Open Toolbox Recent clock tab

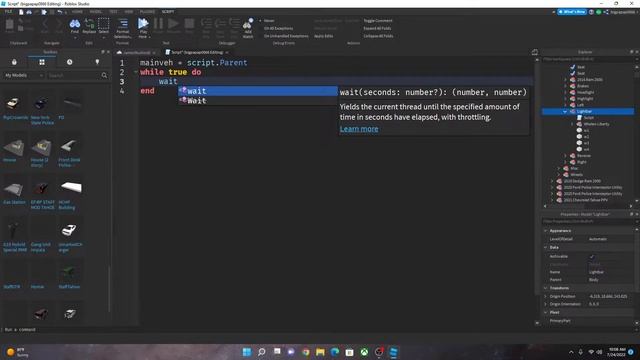pos(69,62)
